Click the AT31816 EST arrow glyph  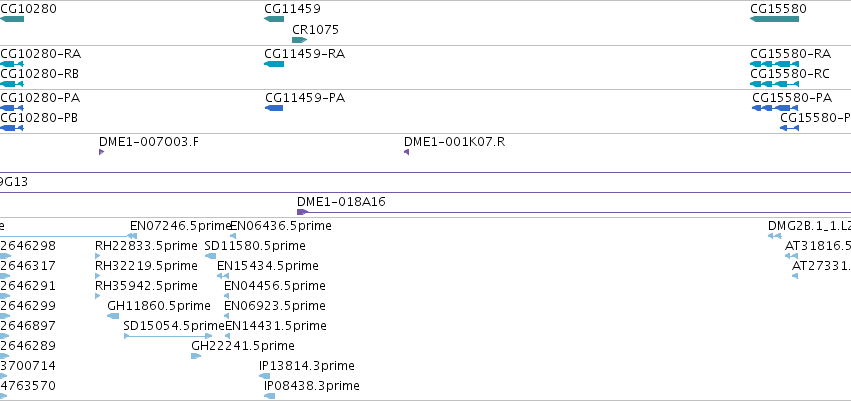792,256
